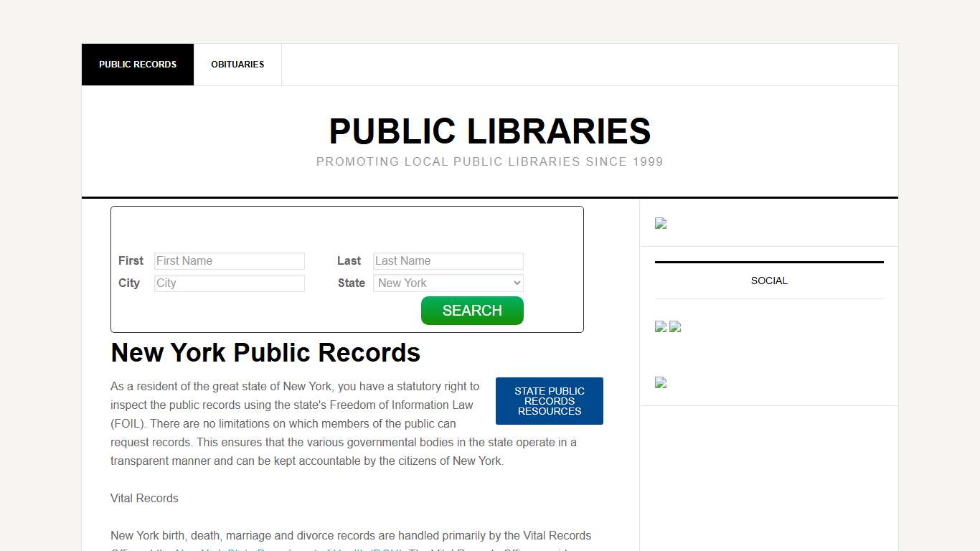Viewport: 980px width, 551px height.
Task: Click the PUBLIC LIBRARIES site title
Action: click(490, 131)
